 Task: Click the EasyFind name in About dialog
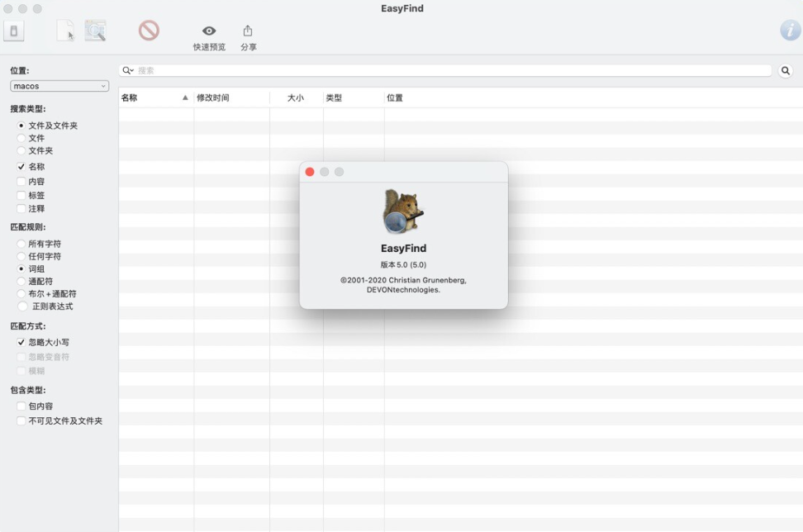pyautogui.click(x=403, y=249)
